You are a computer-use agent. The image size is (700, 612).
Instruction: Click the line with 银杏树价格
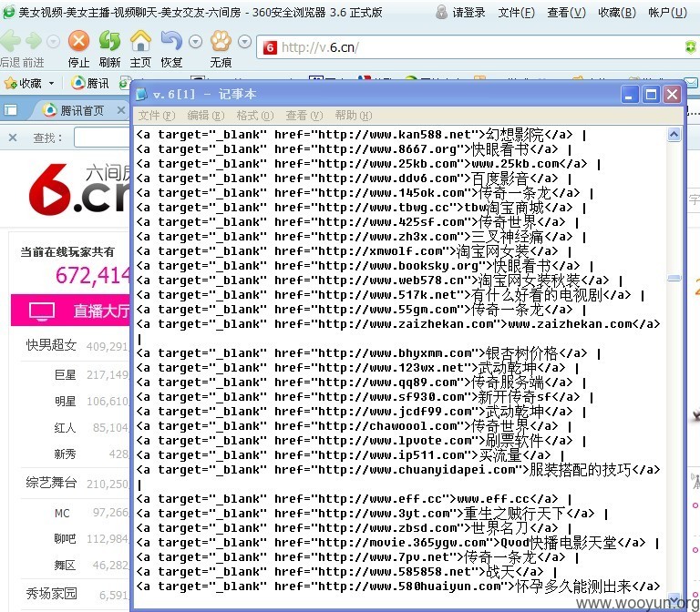tap(368, 352)
